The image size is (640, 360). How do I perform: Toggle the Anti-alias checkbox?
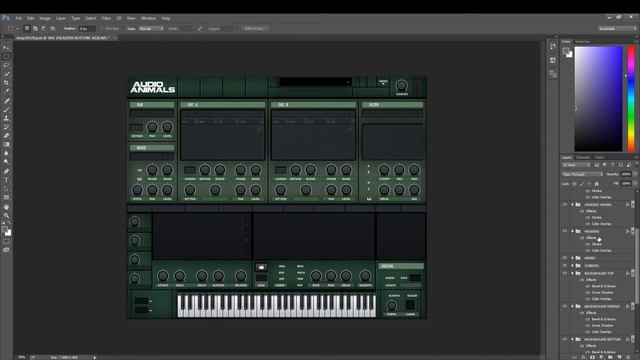[102, 29]
